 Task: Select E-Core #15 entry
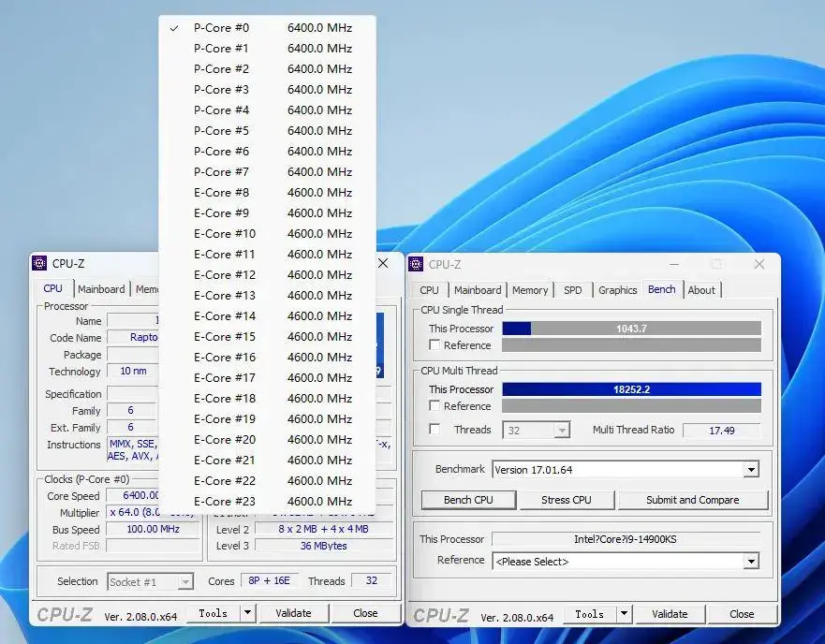(267, 337)
